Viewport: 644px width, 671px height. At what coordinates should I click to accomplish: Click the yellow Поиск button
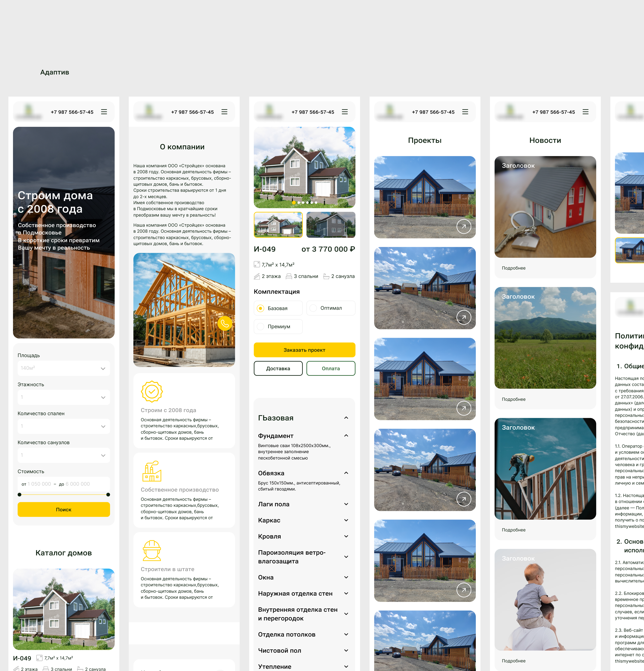pyautogui.click(x=64, y=510)
